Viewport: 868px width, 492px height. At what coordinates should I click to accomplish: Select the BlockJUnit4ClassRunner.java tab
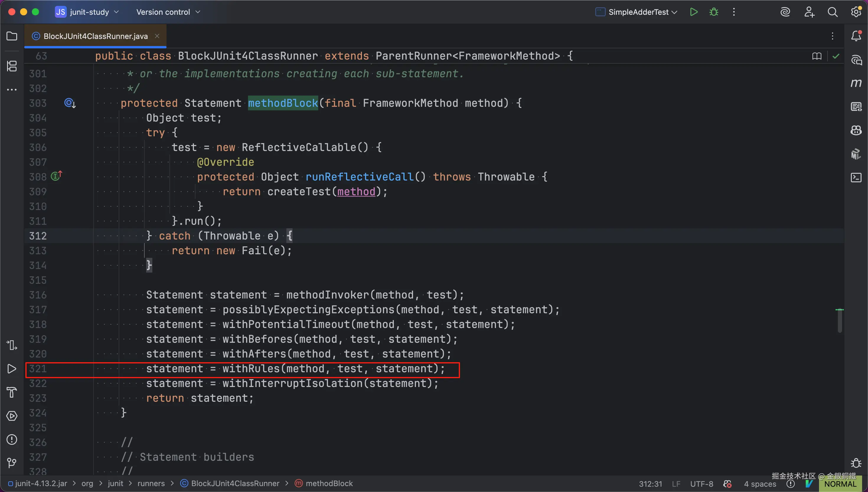click(x=95, y=36)
